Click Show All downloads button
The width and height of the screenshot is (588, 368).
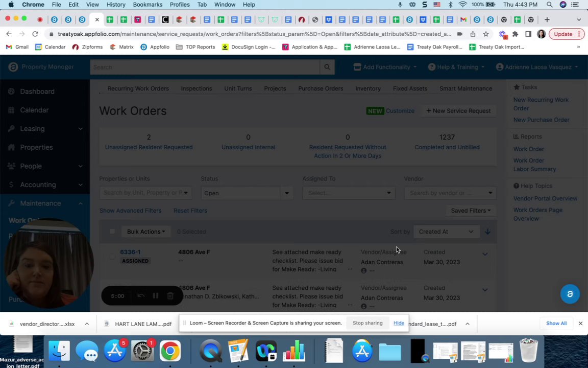point(556,324)
